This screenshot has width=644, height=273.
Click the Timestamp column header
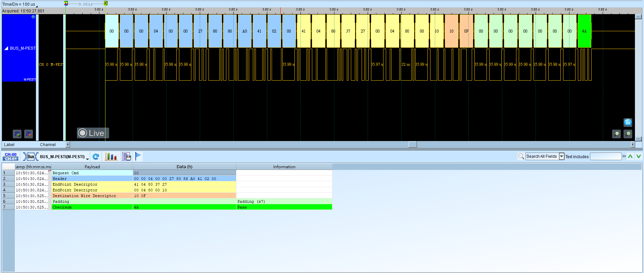(x=33, y=167)
